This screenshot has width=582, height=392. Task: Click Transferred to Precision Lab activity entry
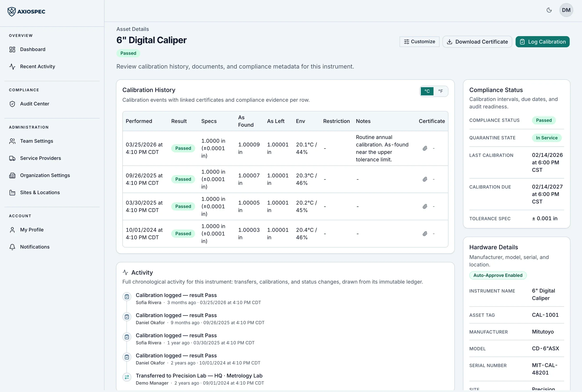[199, 376]
